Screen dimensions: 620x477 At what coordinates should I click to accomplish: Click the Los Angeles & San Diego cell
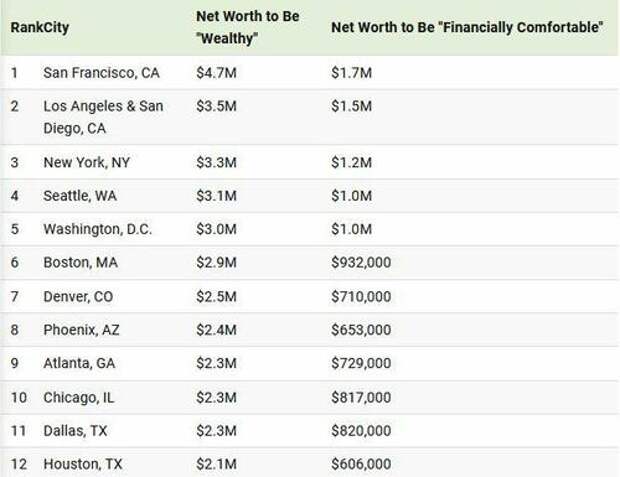point(103,117)
